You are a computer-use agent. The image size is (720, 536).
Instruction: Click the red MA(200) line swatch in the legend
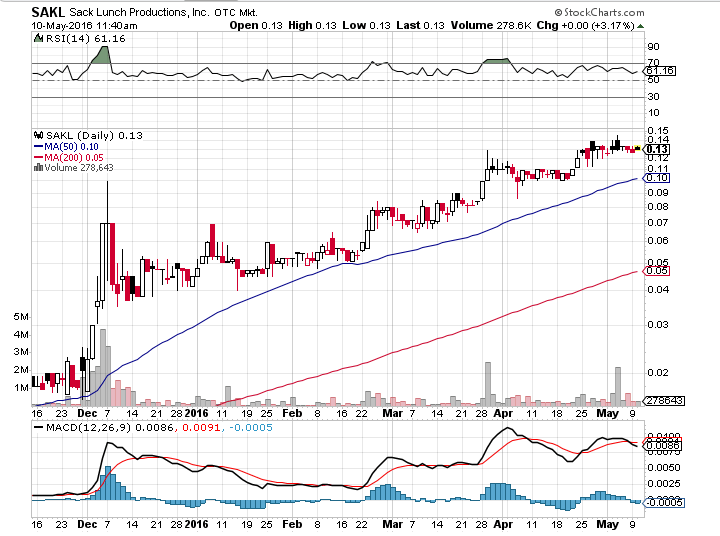39,158
